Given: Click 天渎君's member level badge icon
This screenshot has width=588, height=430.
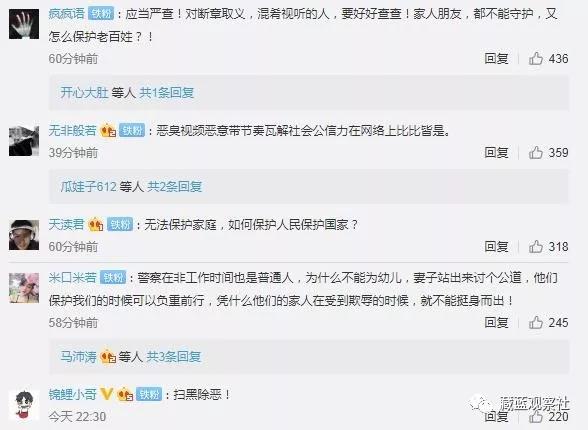Looking at the screenshot, I should click(x=96, y=225).
